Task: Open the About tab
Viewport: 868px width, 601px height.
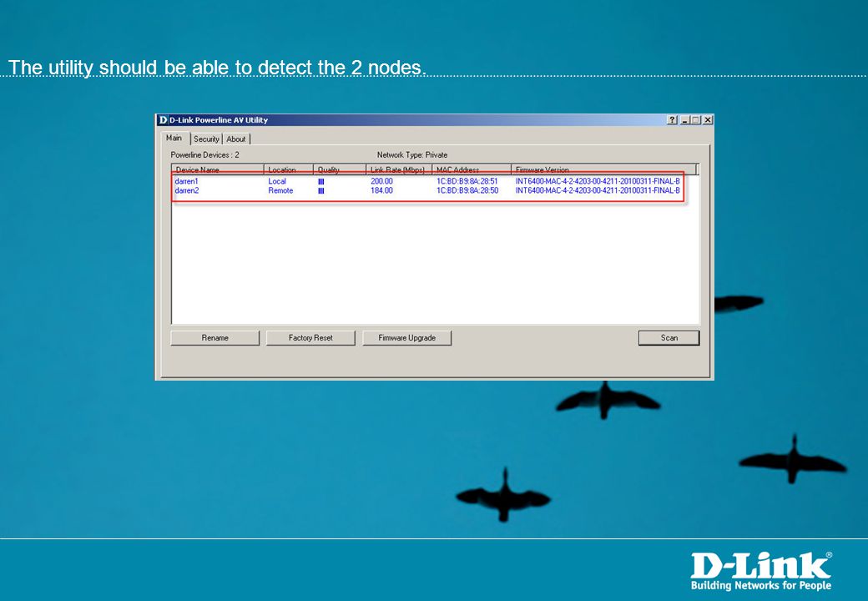Action: point(236,139)
